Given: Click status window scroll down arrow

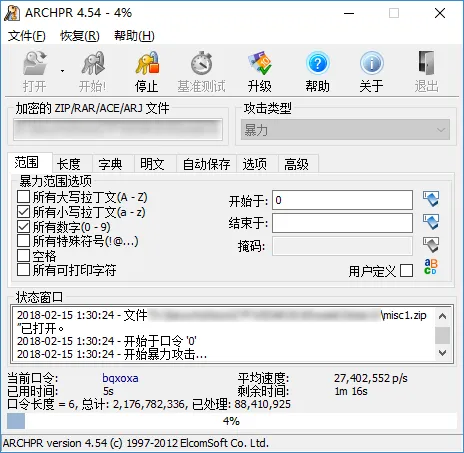Looking at the screenshot, I should tap(442, 352).
